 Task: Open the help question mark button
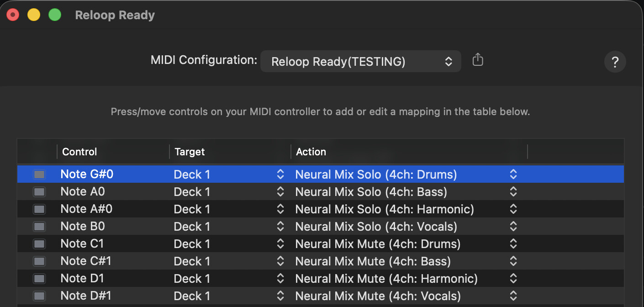pyautogui.click(x=615, y=62)
